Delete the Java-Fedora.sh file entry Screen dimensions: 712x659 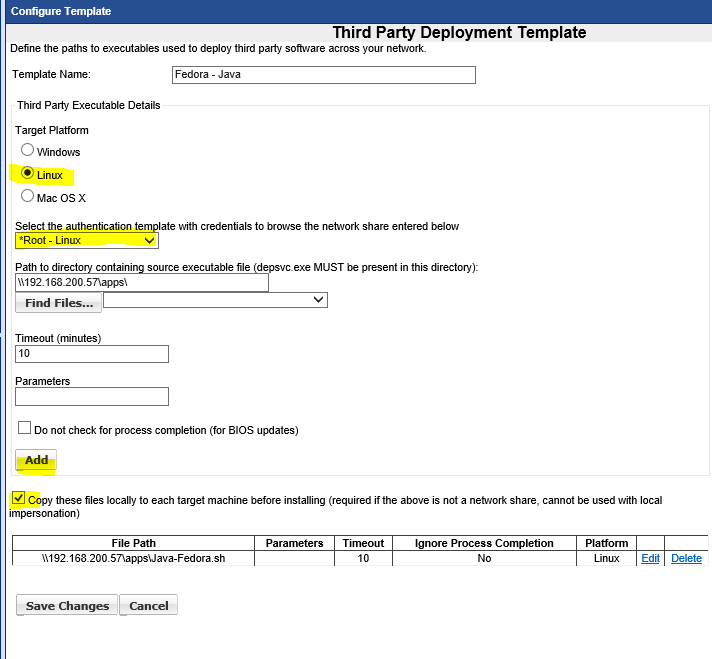686,558
